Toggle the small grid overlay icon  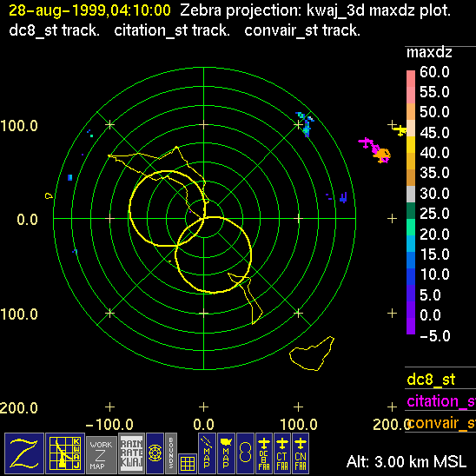188,464
